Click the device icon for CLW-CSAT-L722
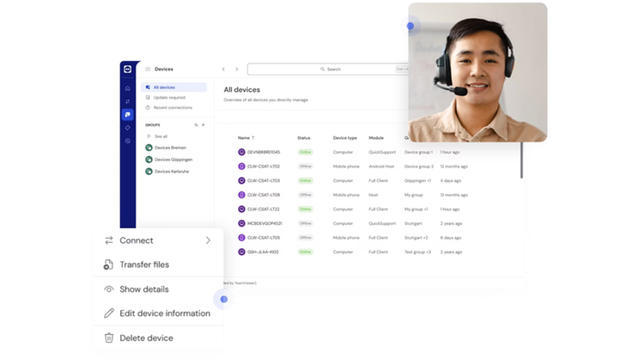 pyautogui.click(x=241, y=209)
